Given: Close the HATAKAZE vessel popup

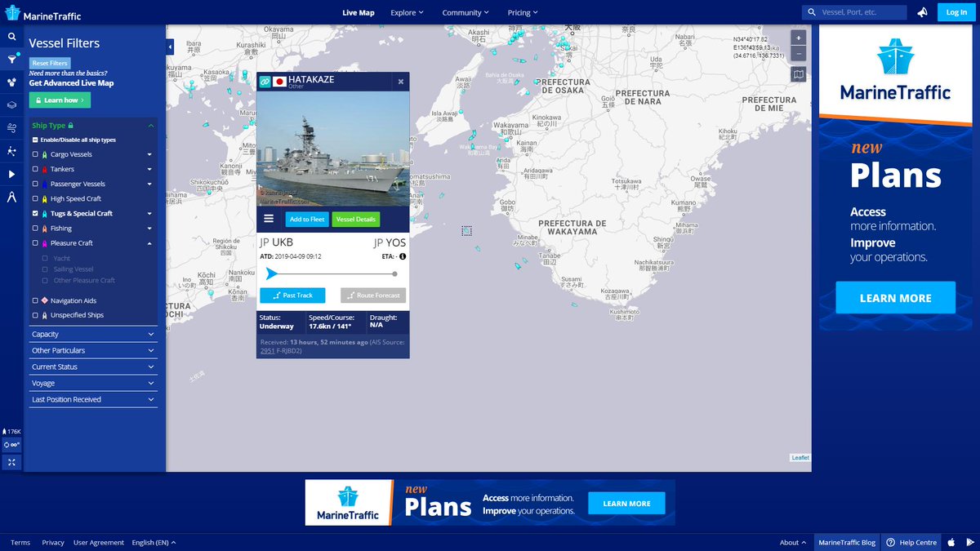Looking at the screenshot, I should (x=400, y=82).
